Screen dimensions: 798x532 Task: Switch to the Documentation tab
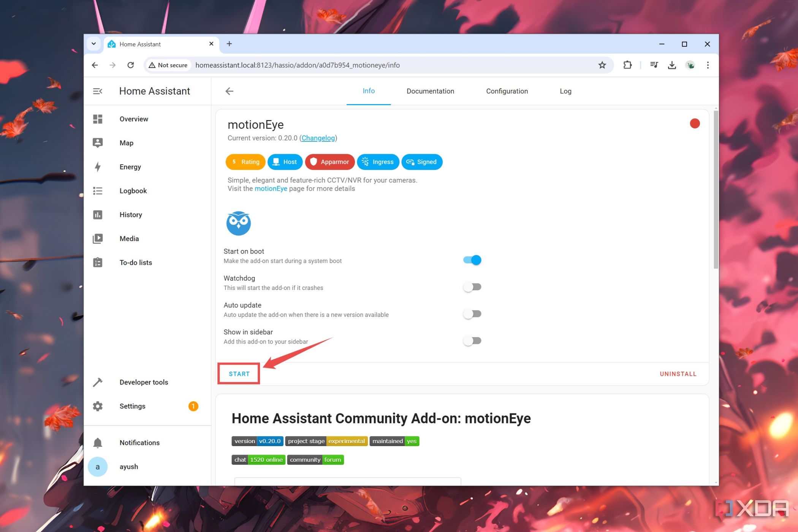click(x=430, y=91)
